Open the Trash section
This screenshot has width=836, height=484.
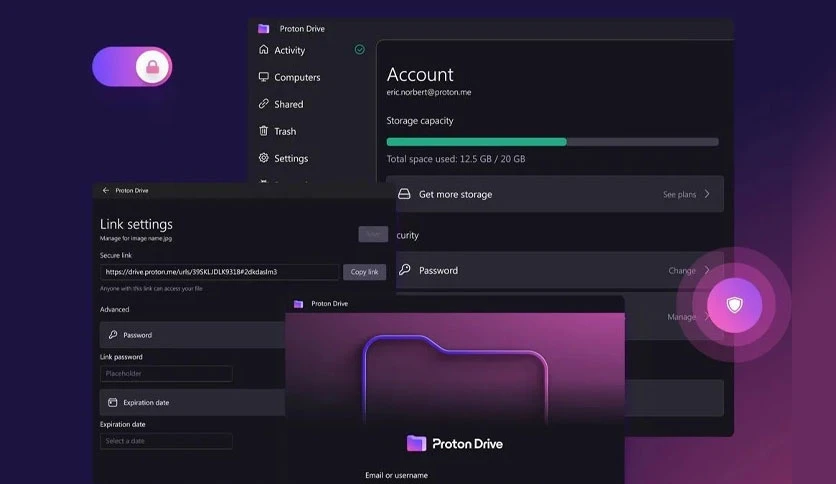pyautogui.click(x=285, y=131)
